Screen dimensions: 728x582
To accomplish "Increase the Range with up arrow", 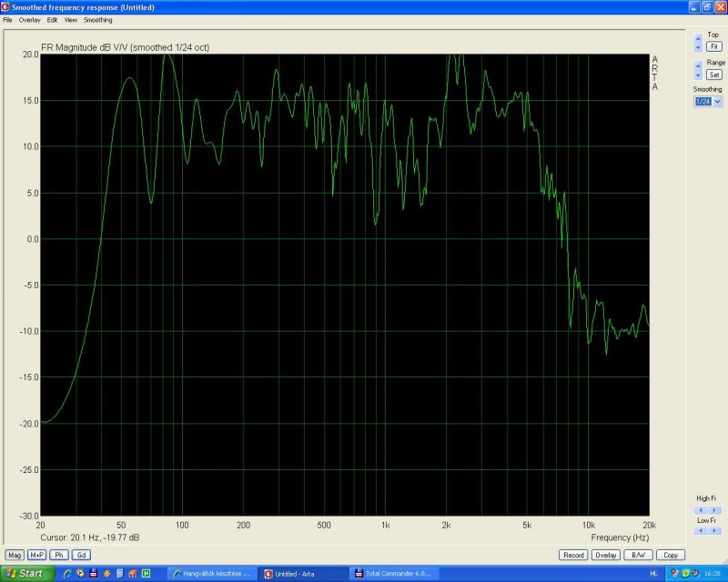I will click(698, 65).
